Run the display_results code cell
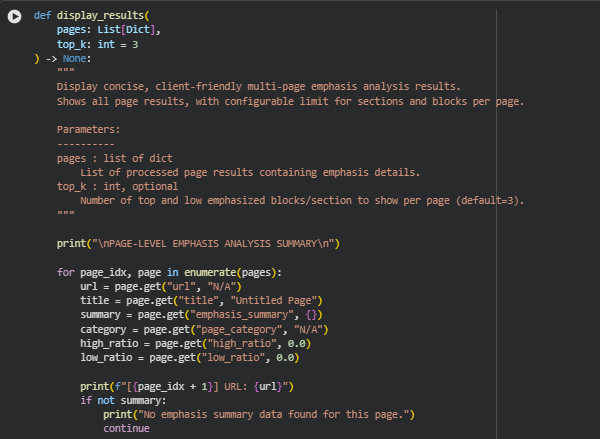The image size is (600, 439). point(14,17)
